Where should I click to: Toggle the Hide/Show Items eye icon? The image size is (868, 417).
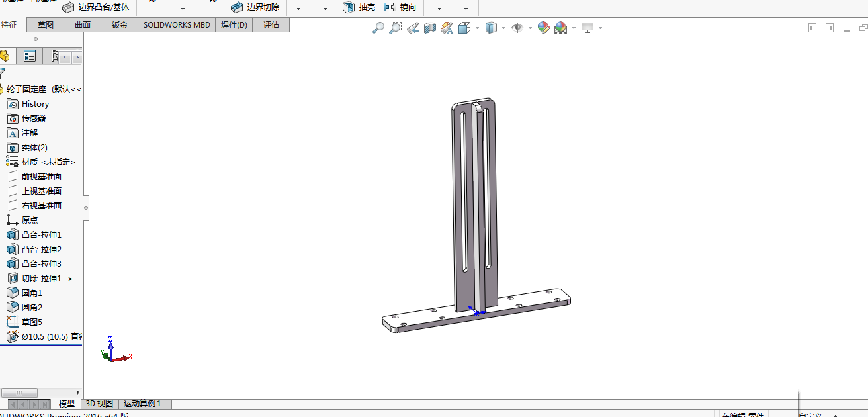coord(517,28)
